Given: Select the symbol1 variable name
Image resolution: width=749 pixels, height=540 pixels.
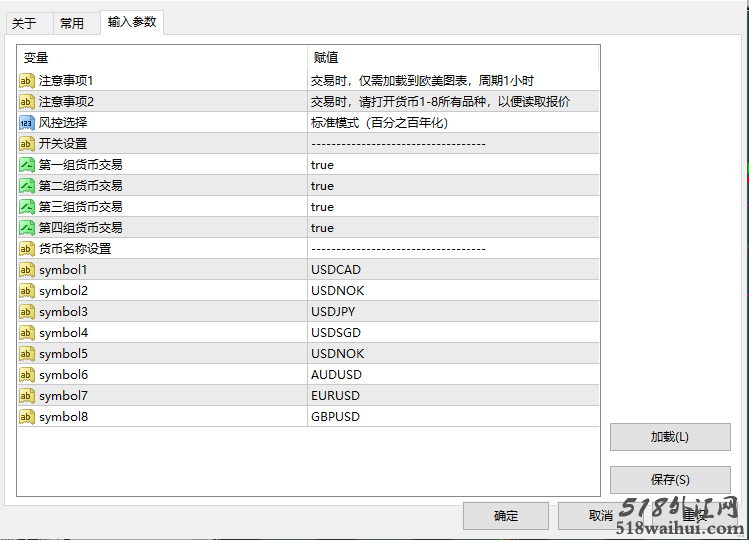Looking at the screenshot, I should pos(63,270).
